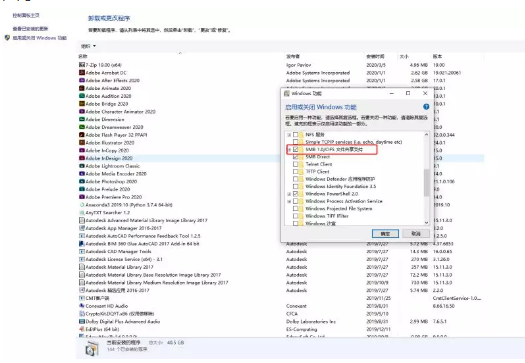Expand the Windows PowerShell 2.0 node
Viewport: 525px width, 363px height.
(x=289, y=194)
